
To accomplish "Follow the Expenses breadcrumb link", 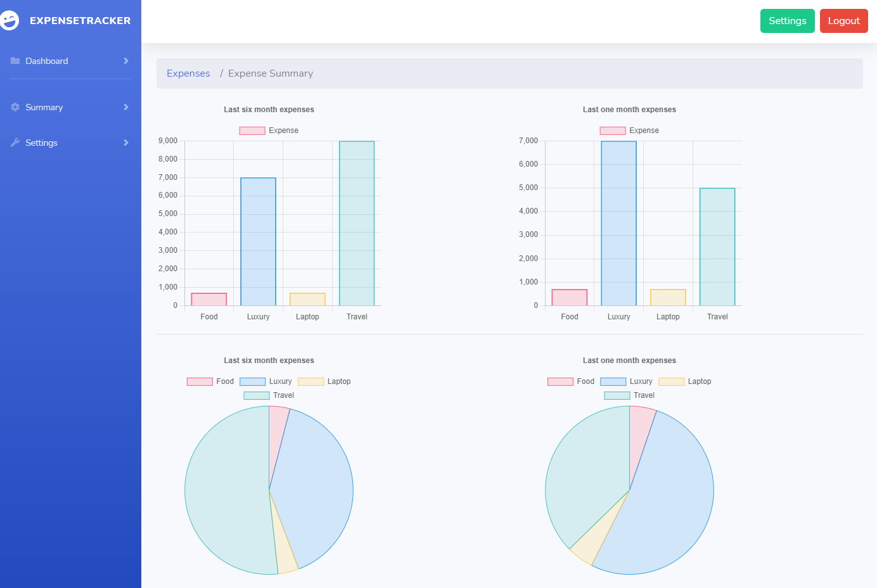I will pyautogui.click(x=188, y=73).
